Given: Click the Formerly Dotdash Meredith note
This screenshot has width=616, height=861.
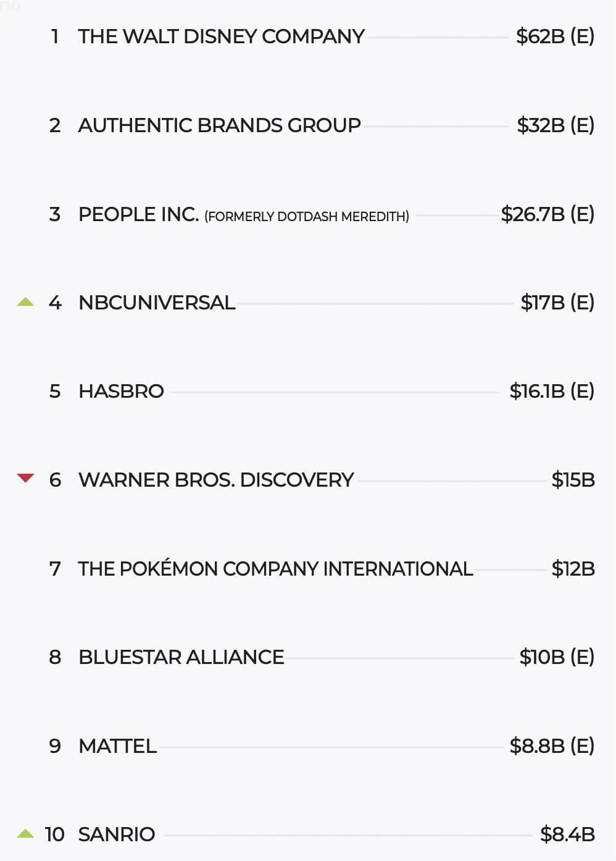Looking at the screenshot, I should click(x=307, y=217).
